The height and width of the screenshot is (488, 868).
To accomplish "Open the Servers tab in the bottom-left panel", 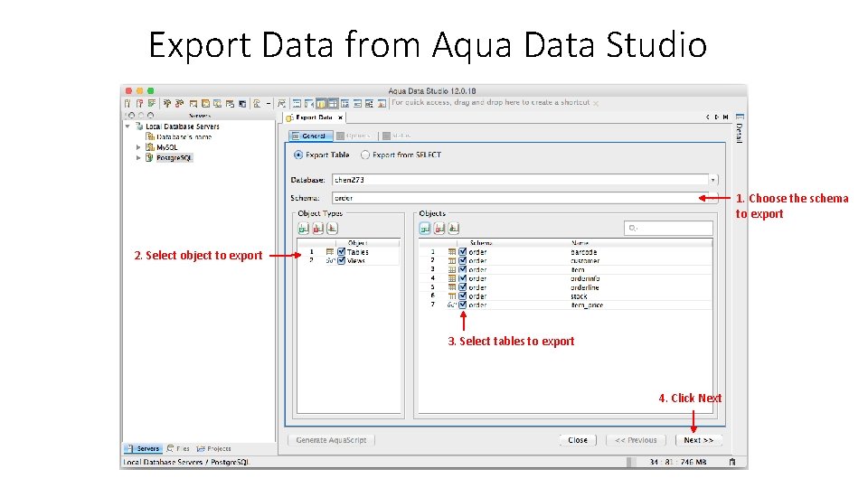I will [x=144, y=449].
